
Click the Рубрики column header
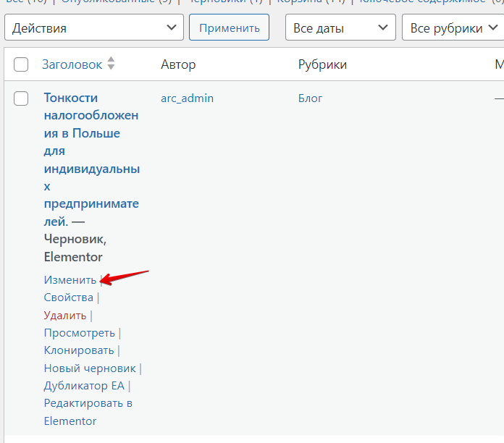[x=322, y=64]
